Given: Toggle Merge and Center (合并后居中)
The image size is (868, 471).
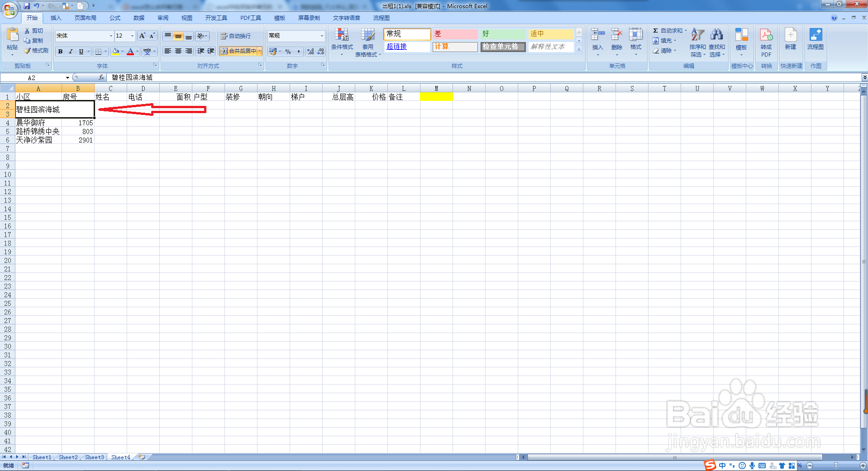Looking at the screenshot, I should 238,51.
